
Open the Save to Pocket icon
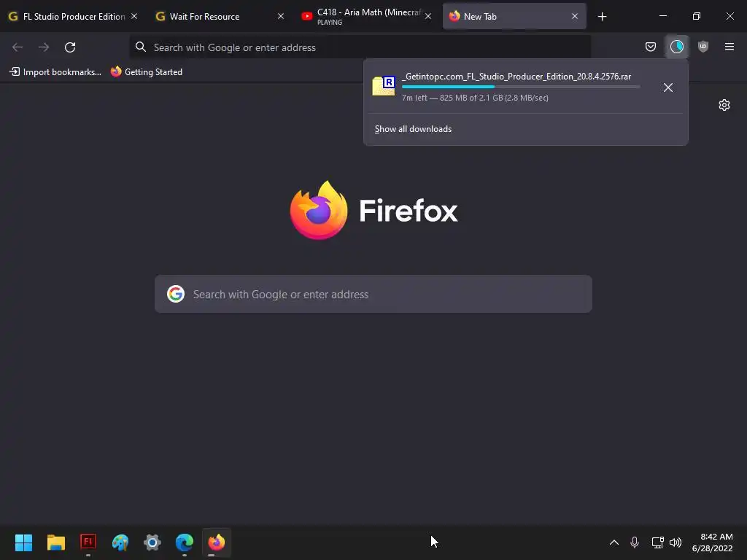[x=650, y=47]
